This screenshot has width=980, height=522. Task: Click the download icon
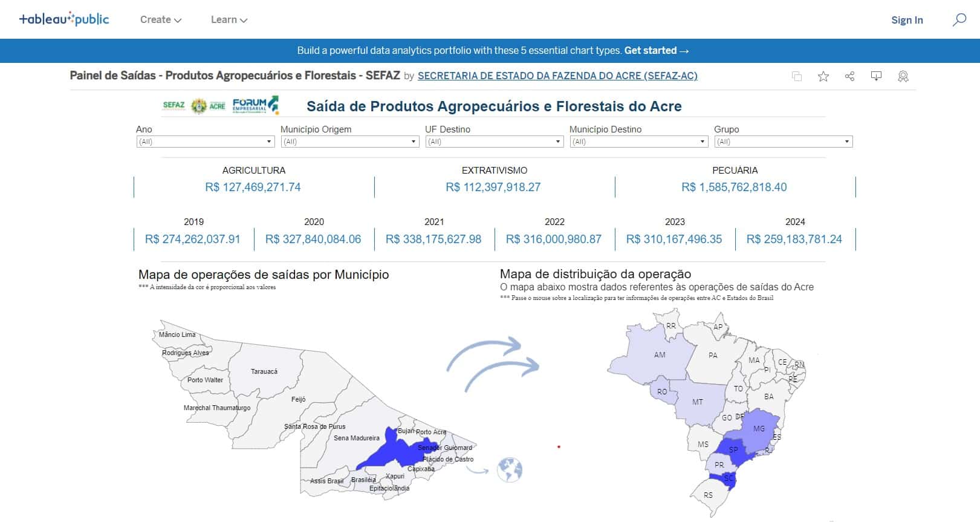(876, 76)
